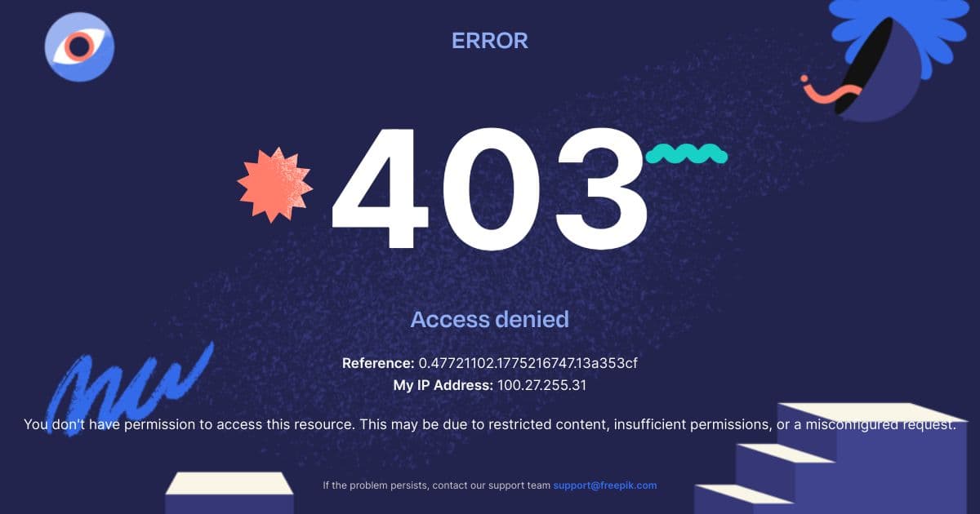Click the teal wavy line graphic

click(x=686, y=153)
